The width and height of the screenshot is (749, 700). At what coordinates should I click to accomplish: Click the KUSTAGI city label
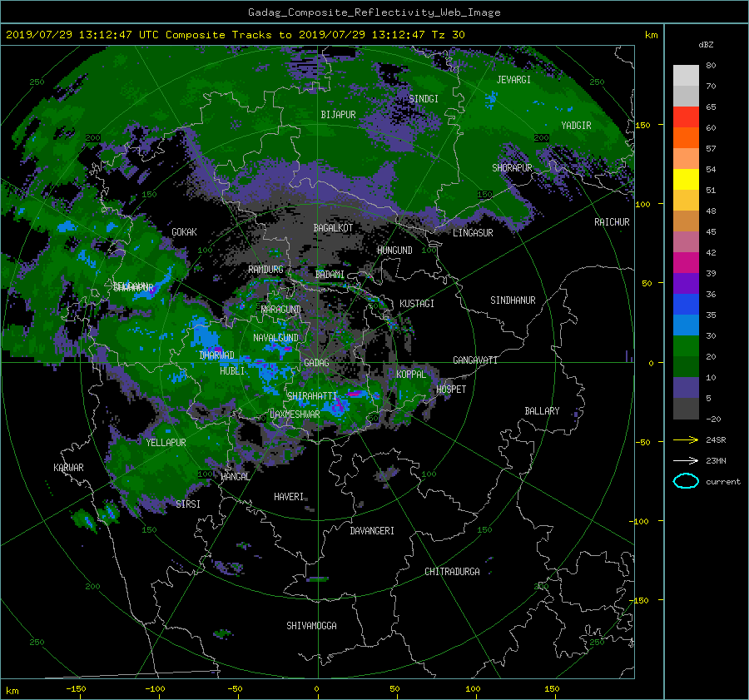tap(417, 304)
